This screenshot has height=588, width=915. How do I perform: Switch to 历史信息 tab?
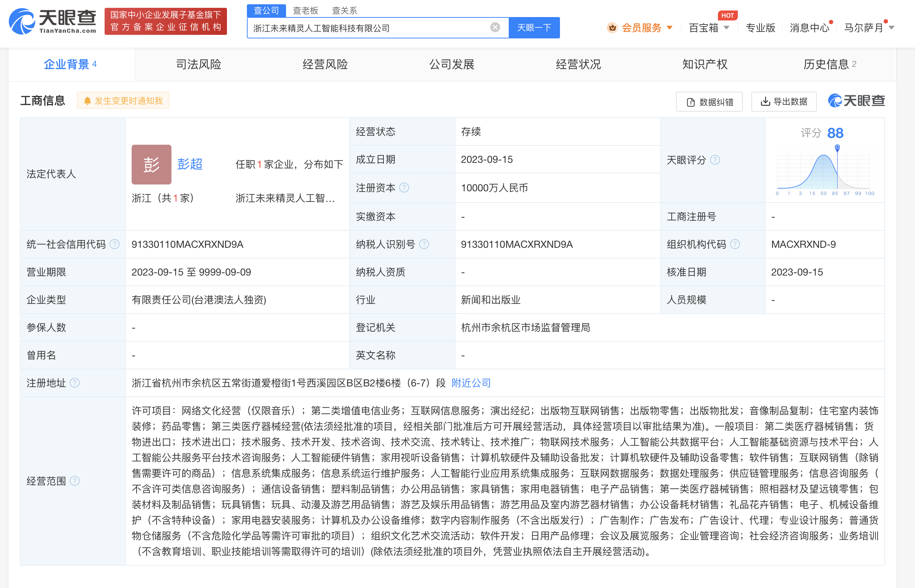[830, 64]
